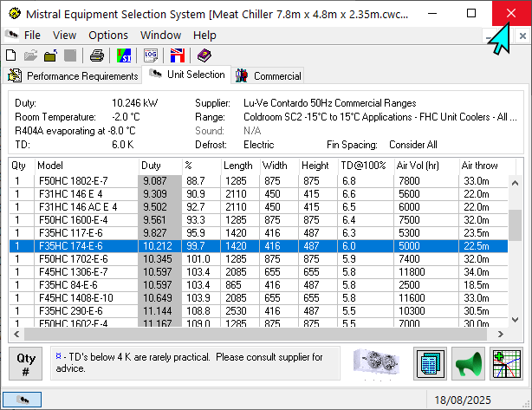Select model F35HC 84-E-6 row
The height and width of the screenshot is (410, 532).
pyautogui.click(x=258, y=285)
